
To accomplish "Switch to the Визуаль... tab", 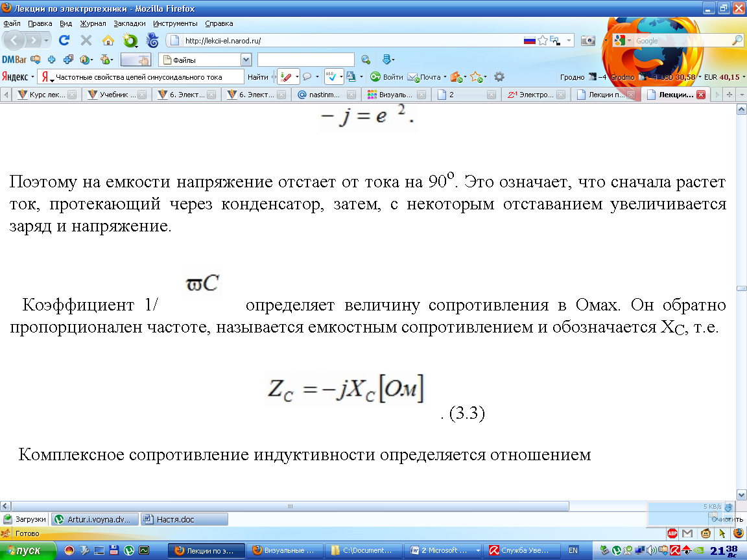I will click(x=396, y=94).
